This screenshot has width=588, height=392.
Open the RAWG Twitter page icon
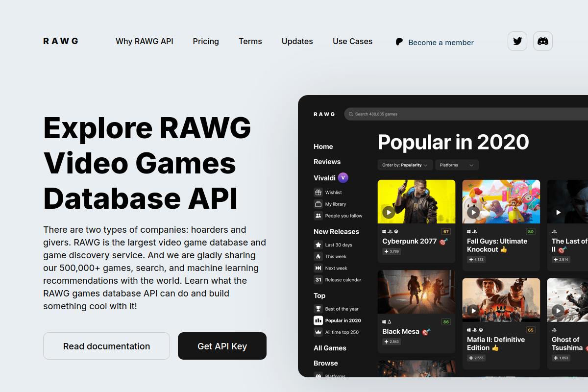click(517, 41)
